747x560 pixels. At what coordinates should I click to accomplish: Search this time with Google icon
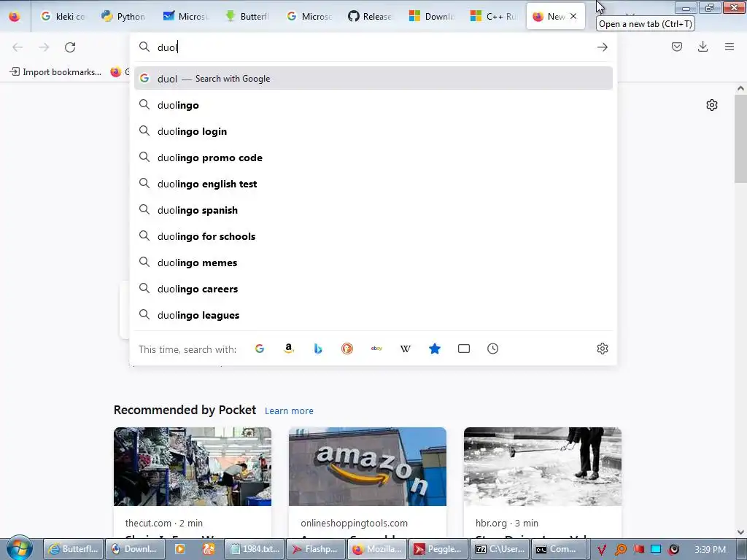coord(260,349)
